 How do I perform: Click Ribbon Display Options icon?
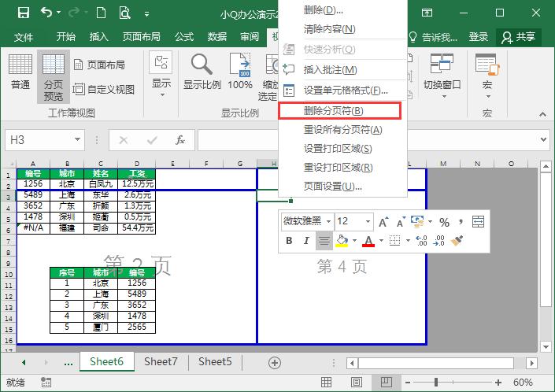coord(427,13)
